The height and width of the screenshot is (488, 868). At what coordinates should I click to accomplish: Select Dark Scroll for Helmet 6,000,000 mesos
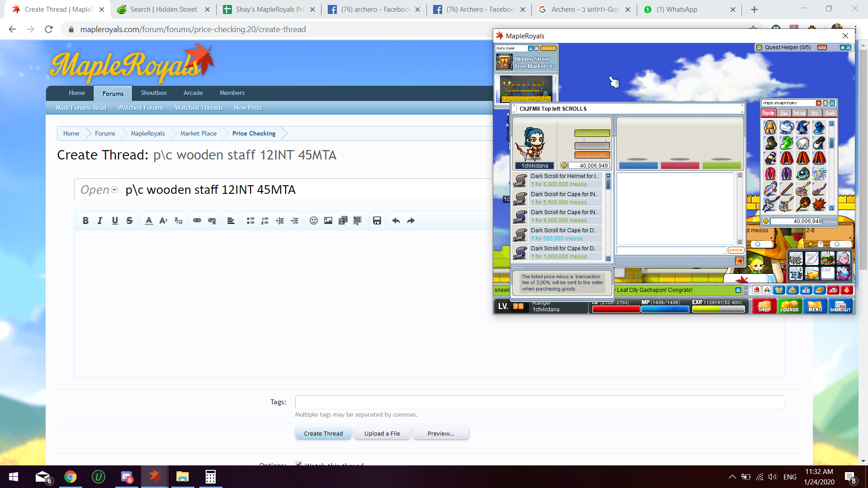(557, 180)
